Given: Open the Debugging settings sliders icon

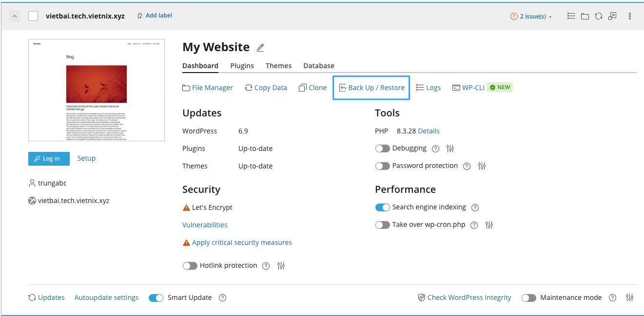Looking at the screenshot, I should (x=450, y=149).
